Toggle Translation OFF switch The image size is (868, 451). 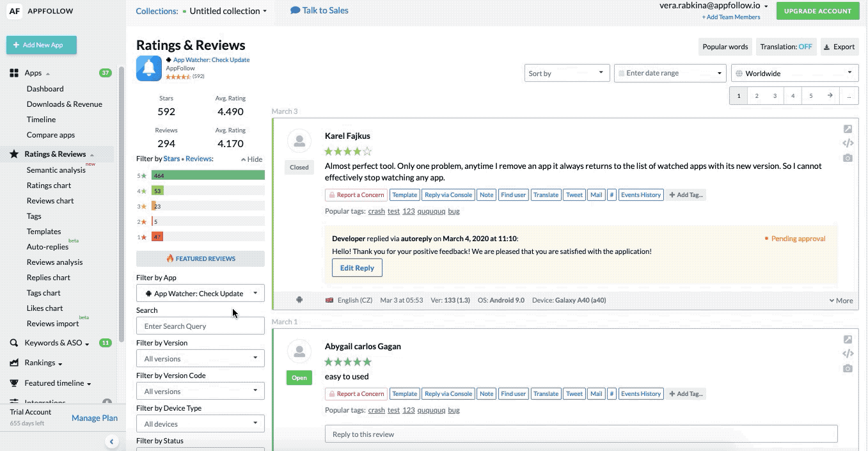pyautogui.click(x=787, y=47)
